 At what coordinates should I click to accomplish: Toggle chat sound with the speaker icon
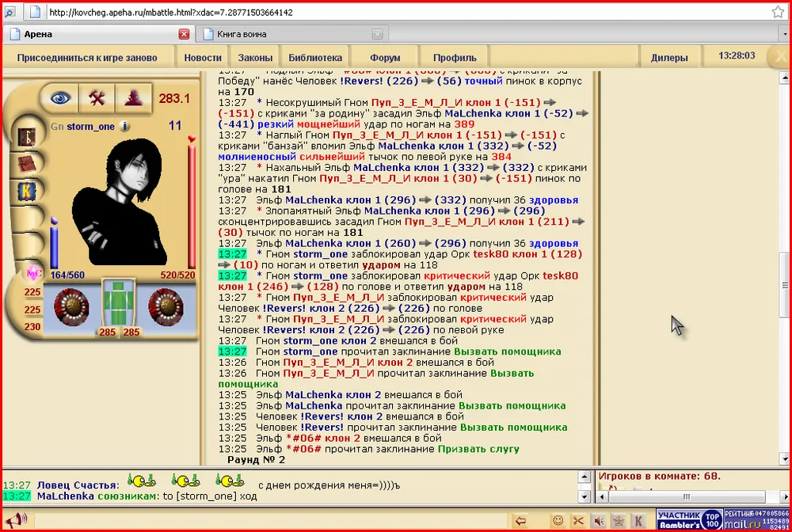[598, 520]
